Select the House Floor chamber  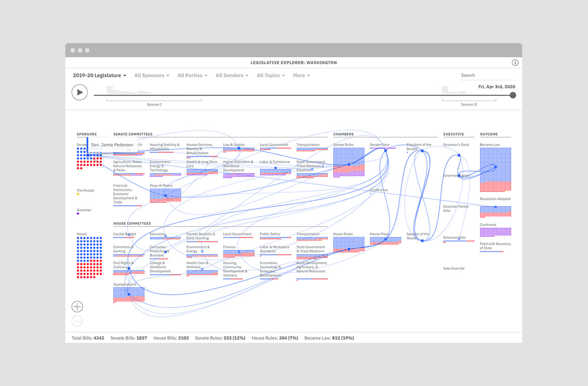point(385,238)
